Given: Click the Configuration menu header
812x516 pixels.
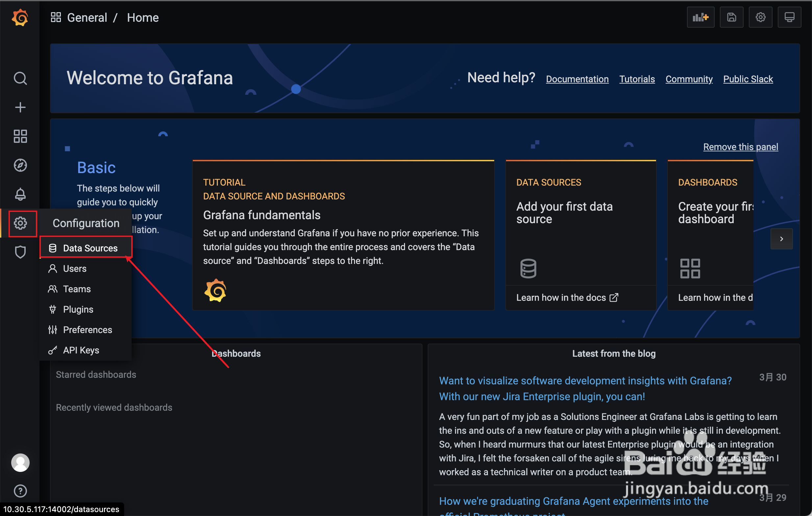Looking at the screenshot, I should (x=86, y=223).
